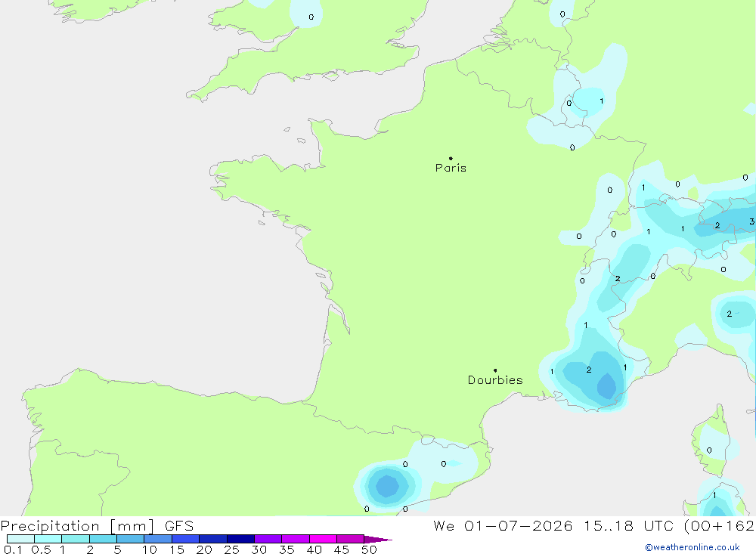Click the legend scale label '50'

pos(370,549)
